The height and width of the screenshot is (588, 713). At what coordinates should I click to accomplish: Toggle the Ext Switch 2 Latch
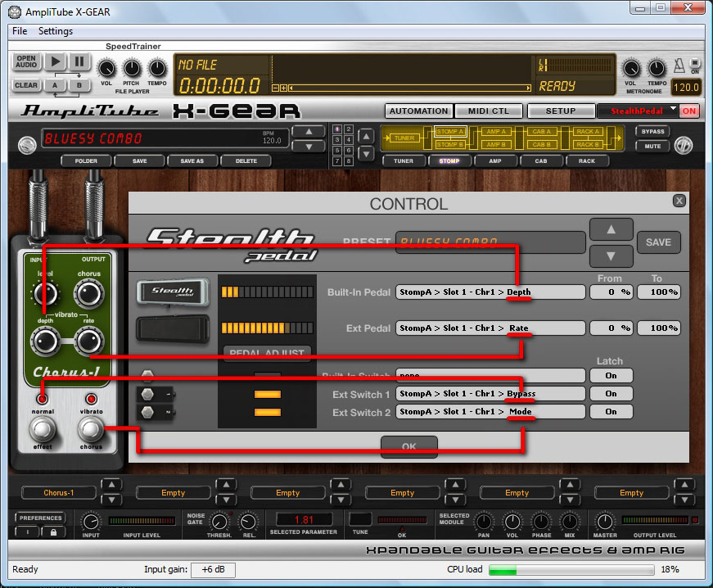(x=611, y=412)
